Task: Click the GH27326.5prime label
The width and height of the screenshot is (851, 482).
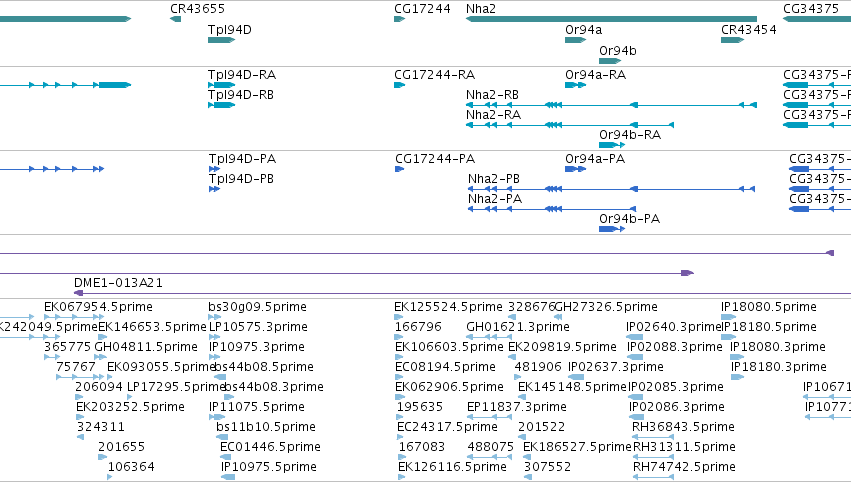Action: coord(606,307)
